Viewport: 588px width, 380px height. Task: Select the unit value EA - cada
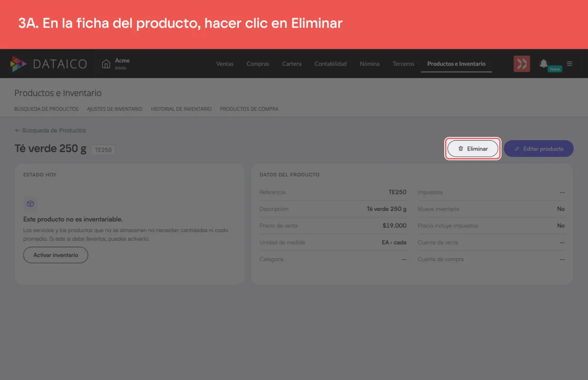[394, 243]
